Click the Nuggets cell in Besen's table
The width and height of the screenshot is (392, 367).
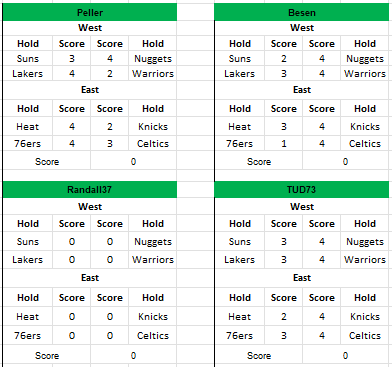pos(365,59)
